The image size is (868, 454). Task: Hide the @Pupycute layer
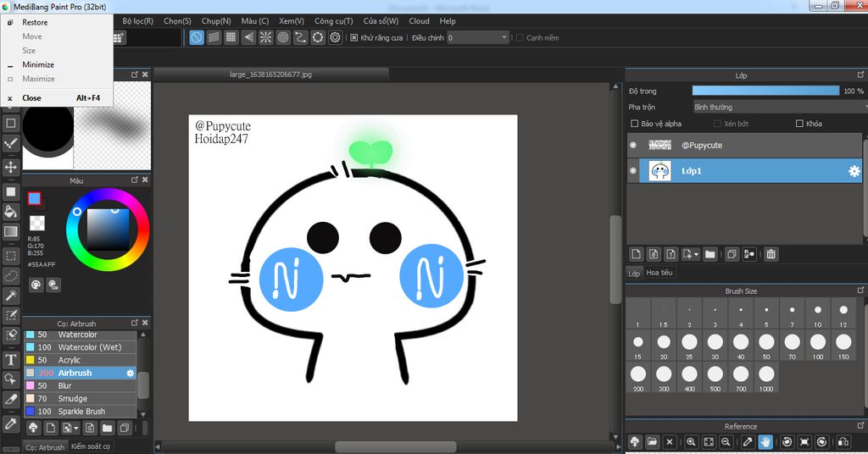633,145
